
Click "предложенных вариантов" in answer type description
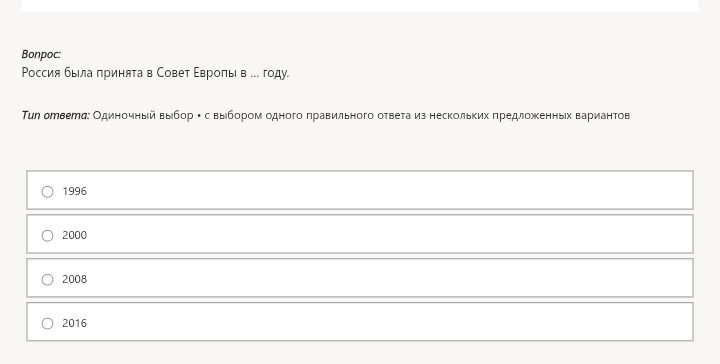pos(561,115)
